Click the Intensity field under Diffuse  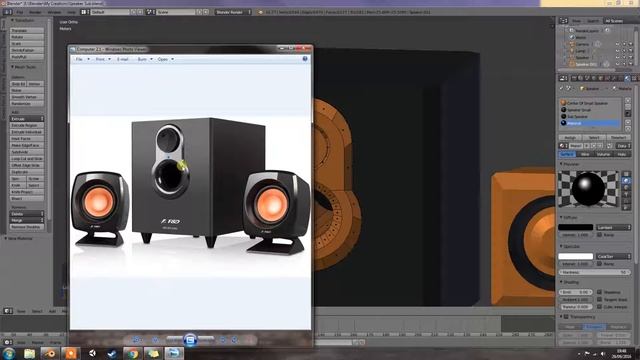coord(576,235)
